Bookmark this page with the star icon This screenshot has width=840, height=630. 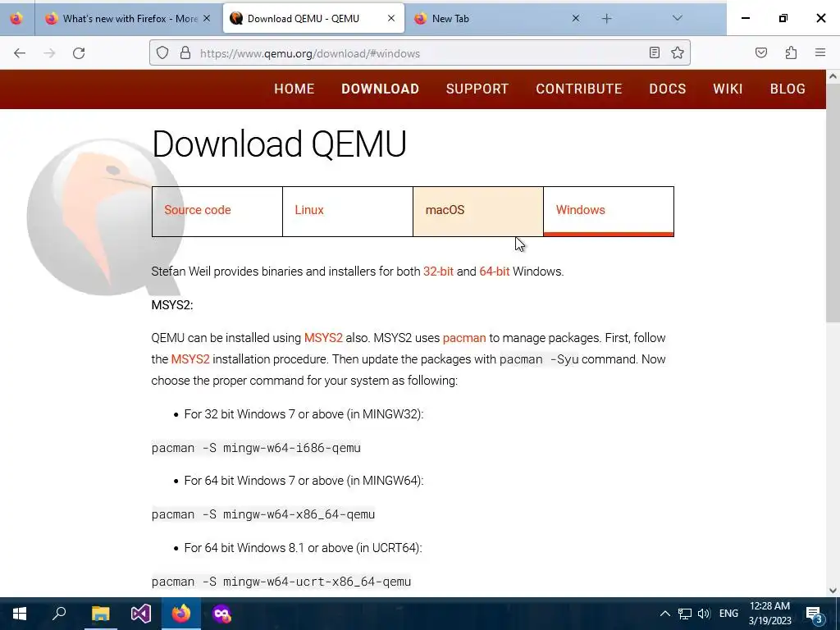(677, 53)
